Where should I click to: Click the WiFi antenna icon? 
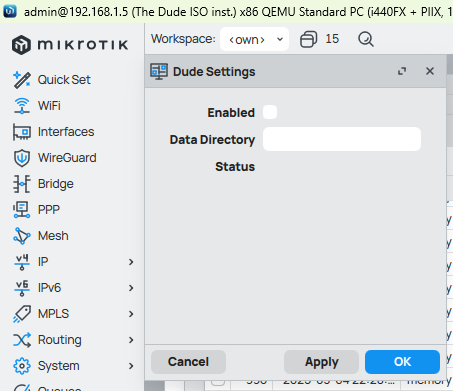(22, 106)
